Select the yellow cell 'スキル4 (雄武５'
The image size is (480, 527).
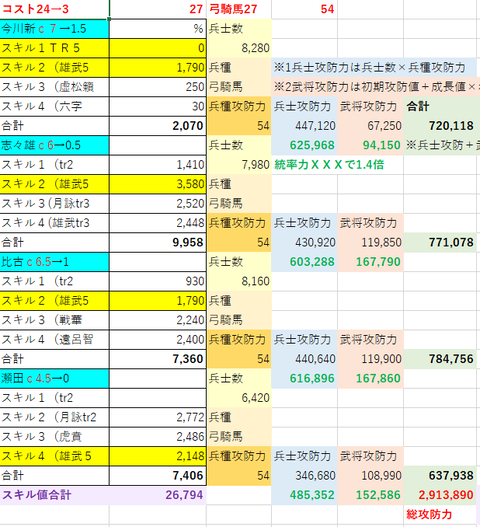pos(54,456)
